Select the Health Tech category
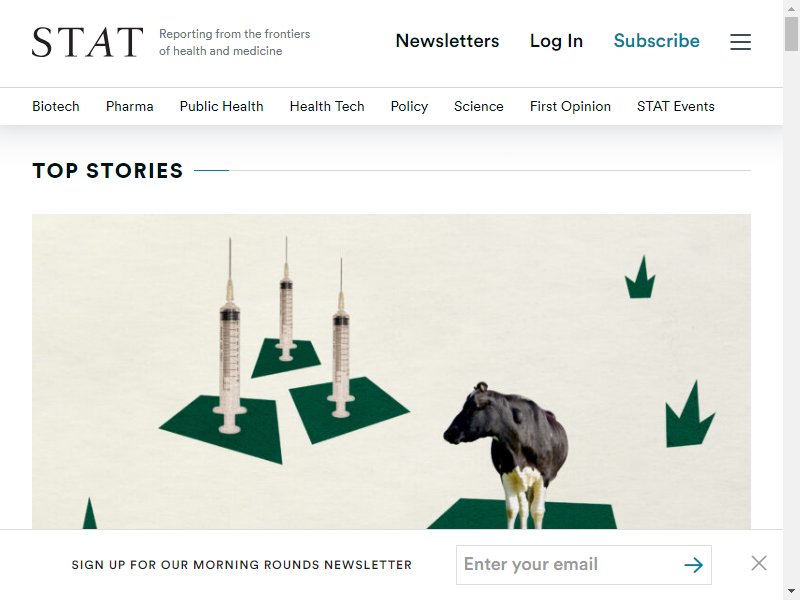The image size is (800, 600). [327, 106]
